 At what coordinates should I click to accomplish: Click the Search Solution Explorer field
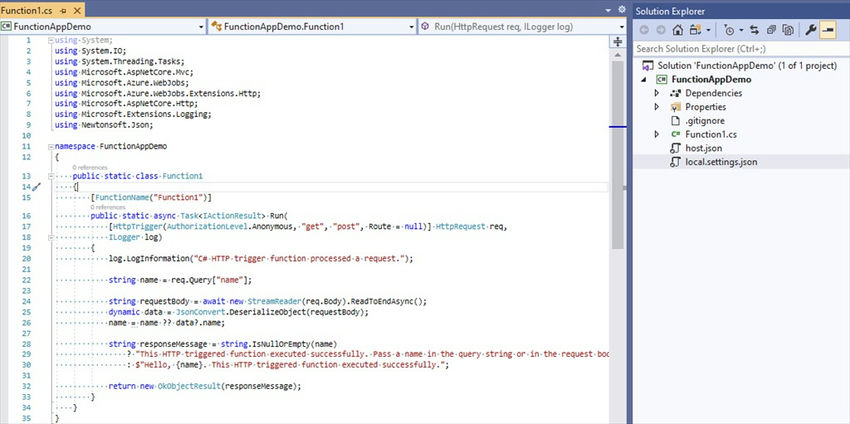click(741, 49)
